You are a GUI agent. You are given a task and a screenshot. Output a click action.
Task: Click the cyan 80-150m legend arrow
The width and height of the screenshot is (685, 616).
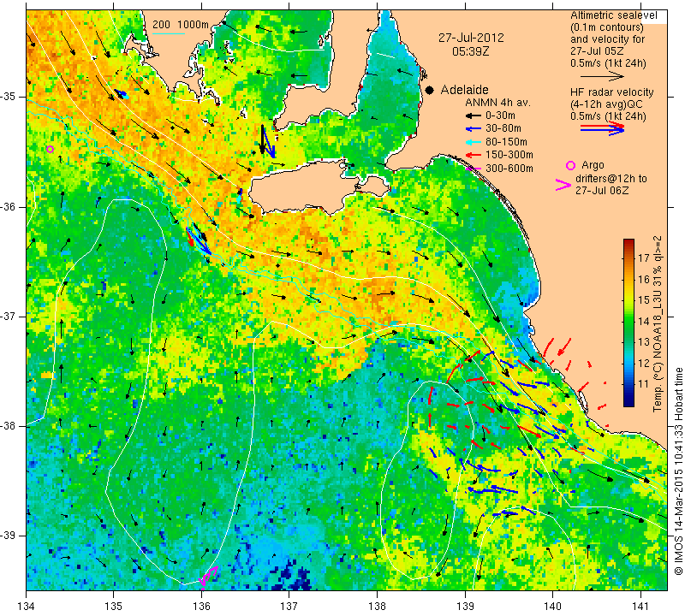click(474, 142)
